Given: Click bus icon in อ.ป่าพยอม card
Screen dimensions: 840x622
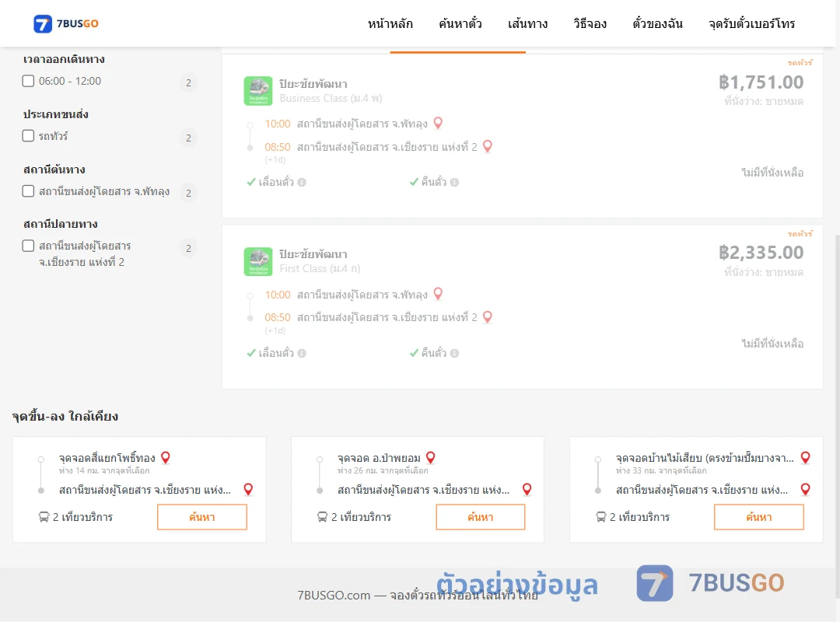Looking at the screenshot, I should click(x=322, y=517).
